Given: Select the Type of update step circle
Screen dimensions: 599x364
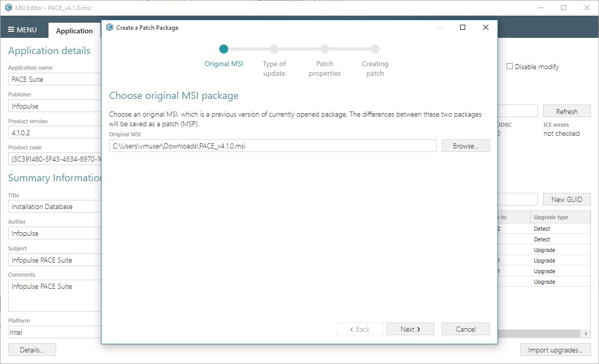Looking at the screenshot, I should [274, 49].
